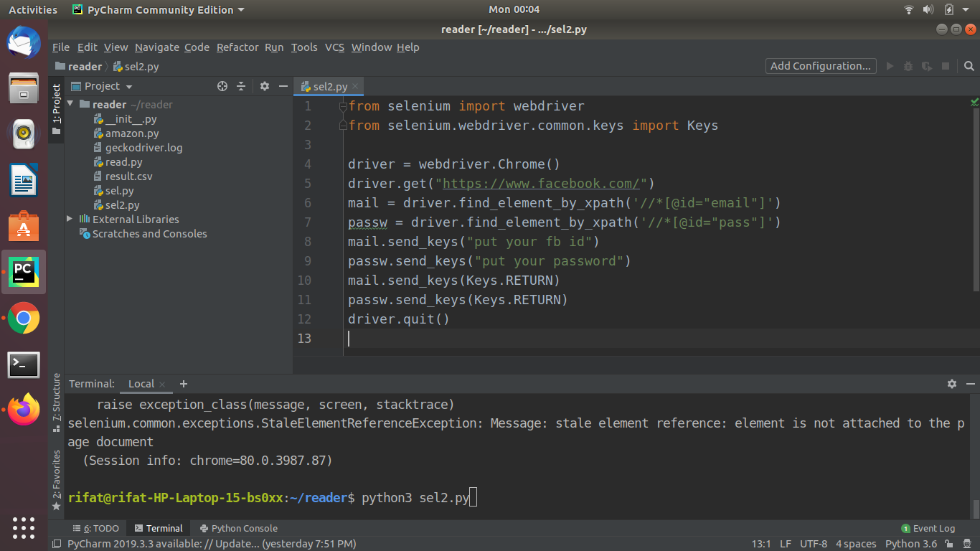The image size is (980, 551).
Task: Collapse all in Project panel
Action: coord(241,86)
